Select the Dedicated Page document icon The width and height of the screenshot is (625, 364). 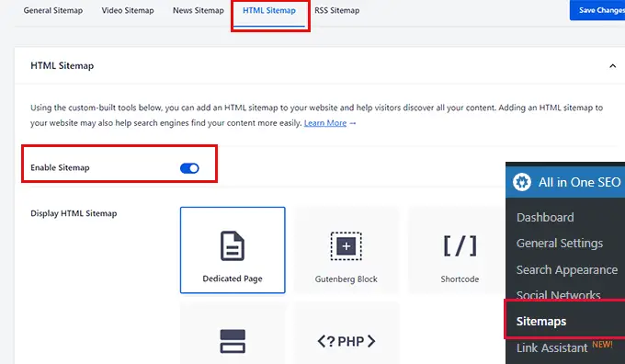coord(233,245)
